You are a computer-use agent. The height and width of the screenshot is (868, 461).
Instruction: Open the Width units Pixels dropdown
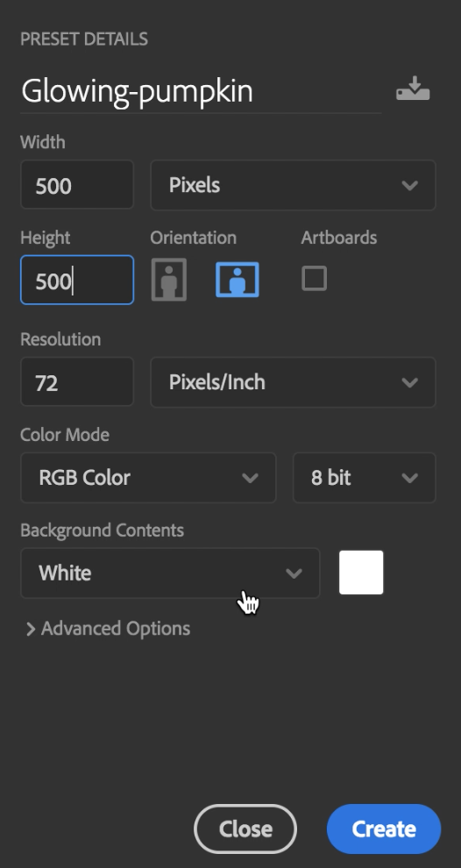click(293, 185)
